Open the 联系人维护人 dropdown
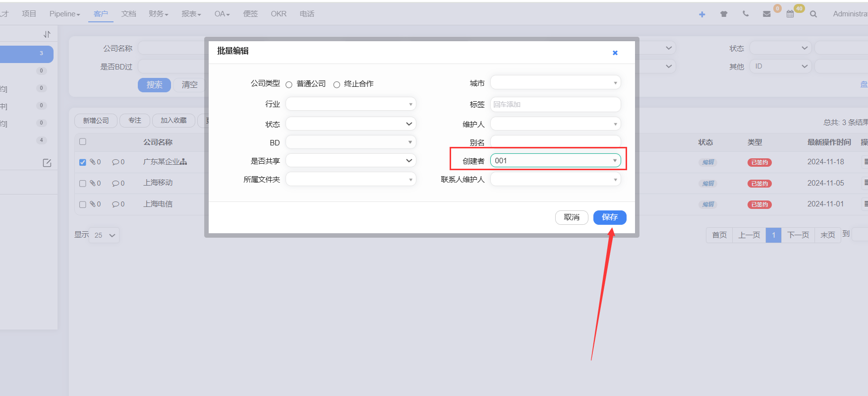 pyautogui.click(x=555, y=179)
